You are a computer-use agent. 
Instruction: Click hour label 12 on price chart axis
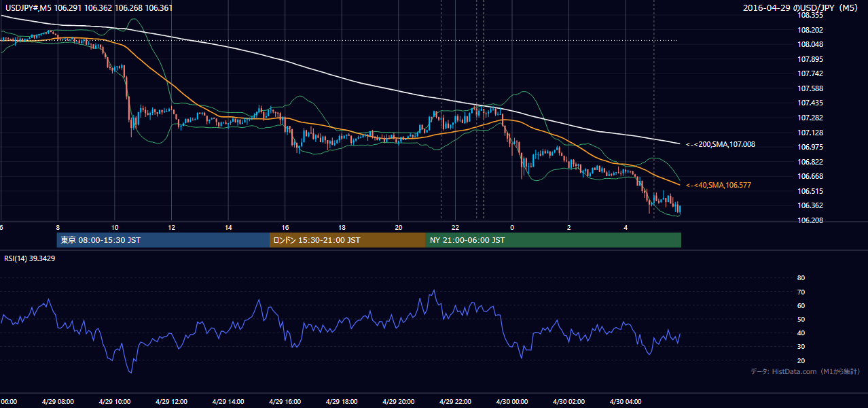pyautogui.click(x=172, y=228)
